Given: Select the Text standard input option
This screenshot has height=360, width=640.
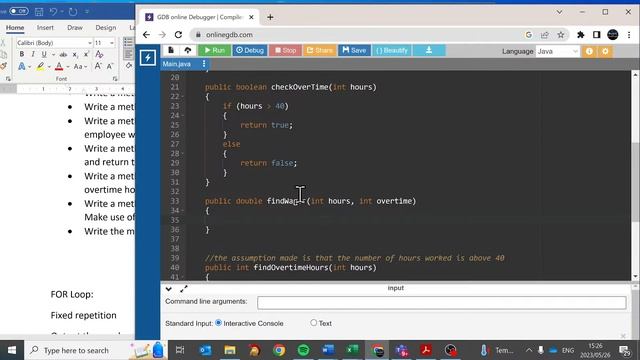Looking at the screenshot, I should [313, 323].
